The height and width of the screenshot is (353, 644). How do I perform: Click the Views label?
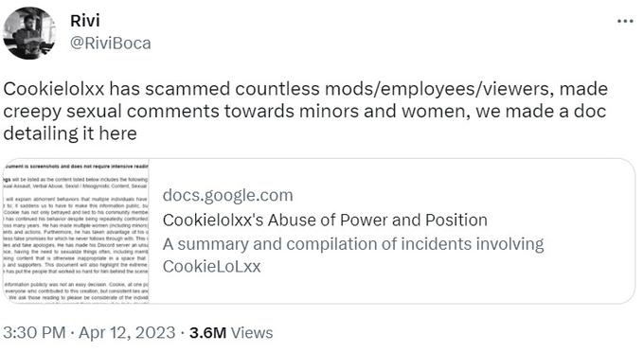click(x=252, y=332)
